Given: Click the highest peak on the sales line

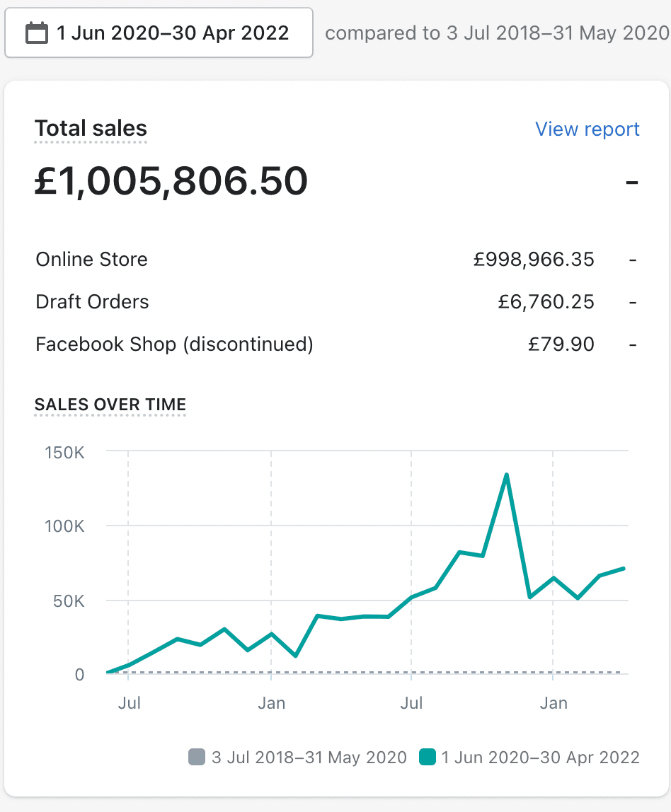Looking at the screenshot, I should coord(507,475).
